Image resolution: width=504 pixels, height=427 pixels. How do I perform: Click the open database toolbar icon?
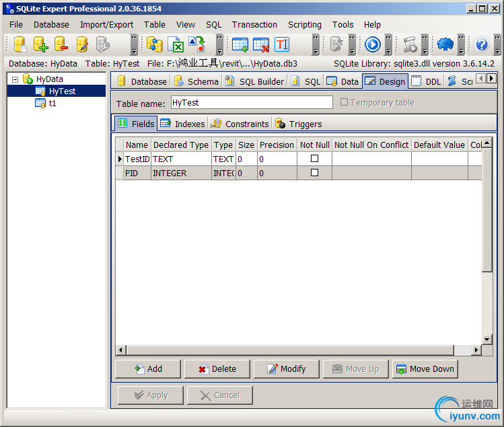pyautogui.click(x=20, y=44)
